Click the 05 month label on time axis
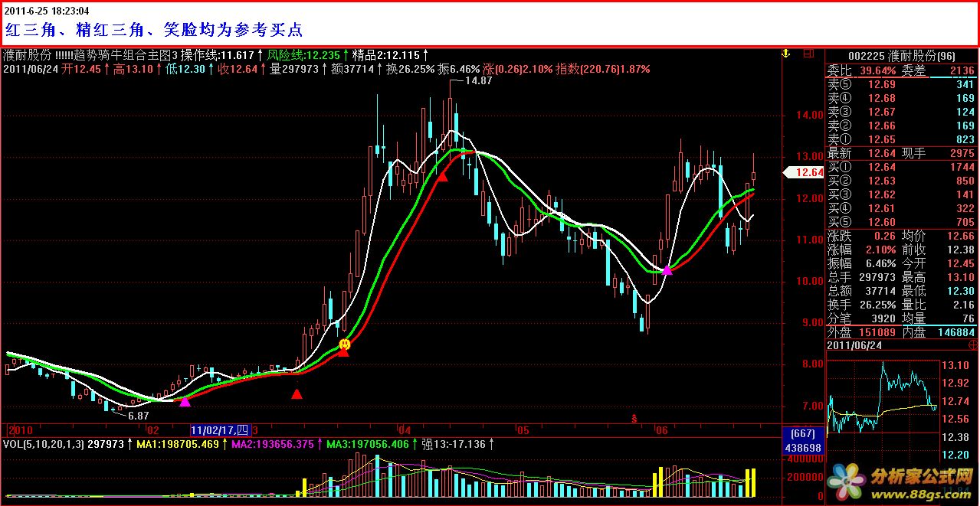980x506 pixels. click(523, 430)
